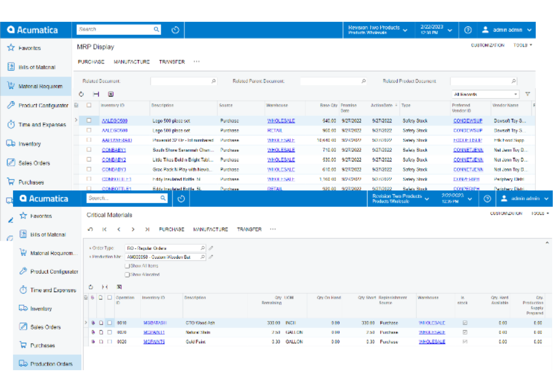Open the All Records filter dropdown
This screenshot has height=392, width=553.
pyautogui.click(x=485, y=94)
